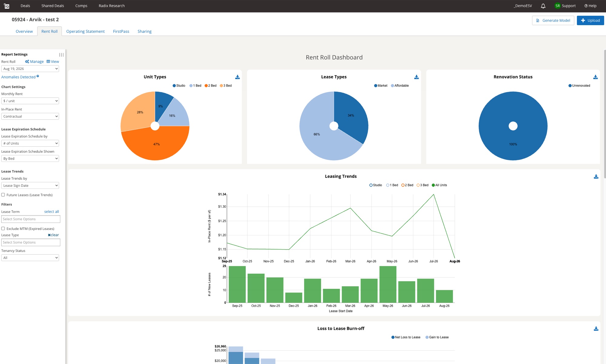
Task: Click the View table icon
Action: click(48, 61)
